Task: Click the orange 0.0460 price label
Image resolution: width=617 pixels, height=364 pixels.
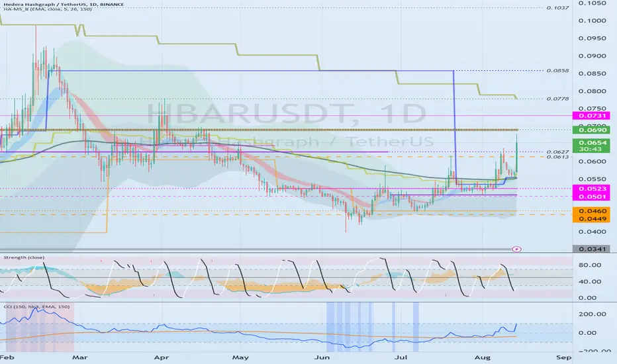Action: pos(591,211)
